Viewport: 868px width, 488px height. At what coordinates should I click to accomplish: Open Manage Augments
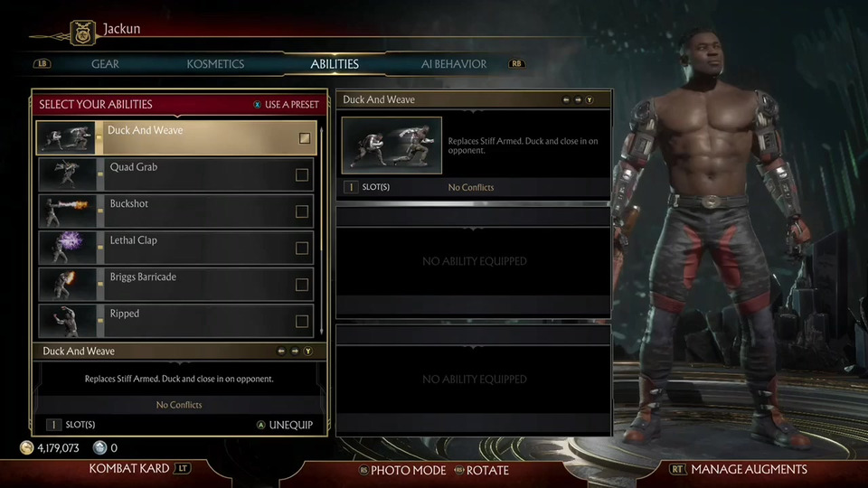(x=741, y=469)
